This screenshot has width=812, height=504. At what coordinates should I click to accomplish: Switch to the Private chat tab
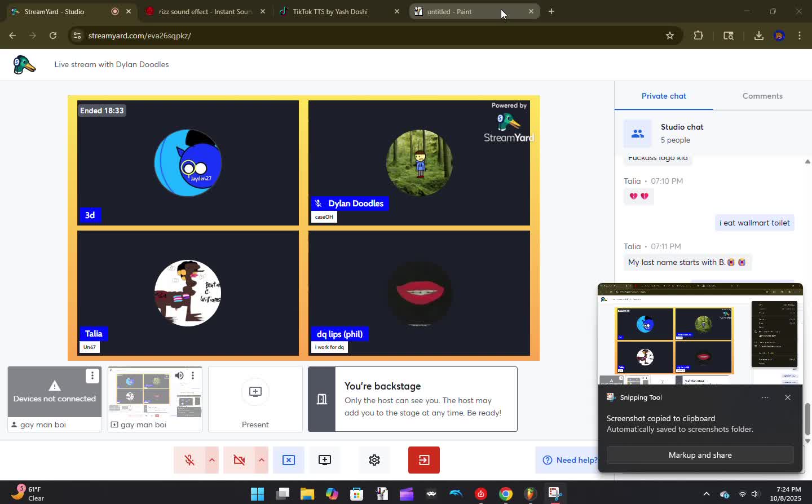pos(664,96)
